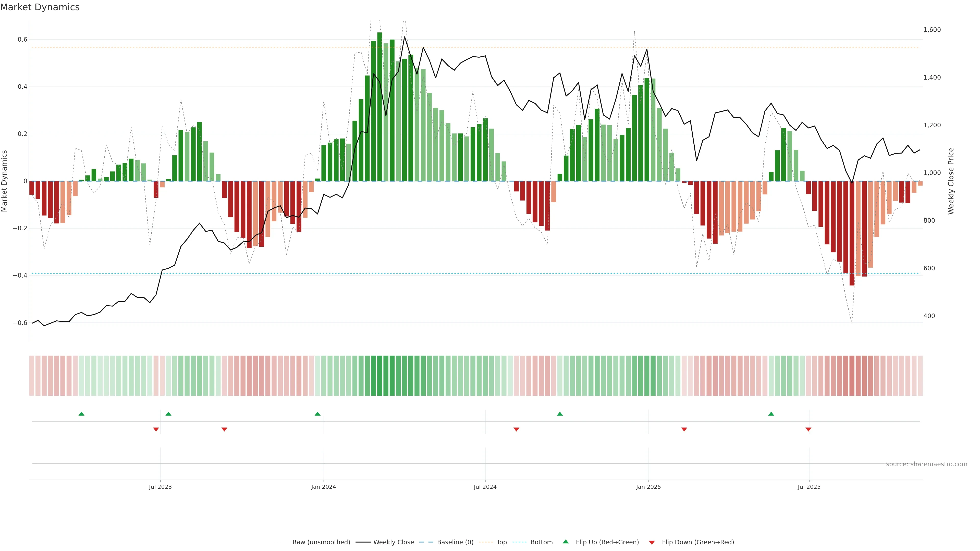The width and height of the screenshot is (980, 551).
Task: Click the flip-up triangle before Jan 2024
Action: (x=318, y=414)
